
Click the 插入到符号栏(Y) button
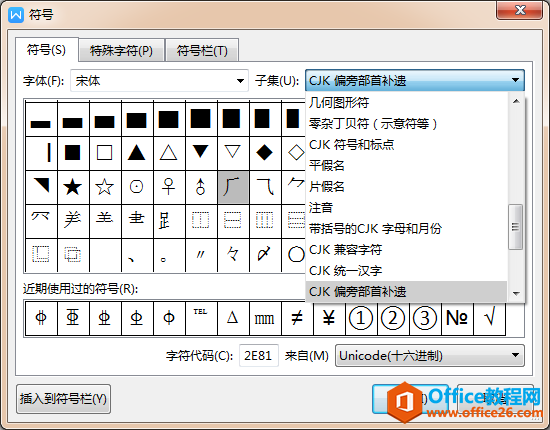pyautogui.click(x=63, y=399)
